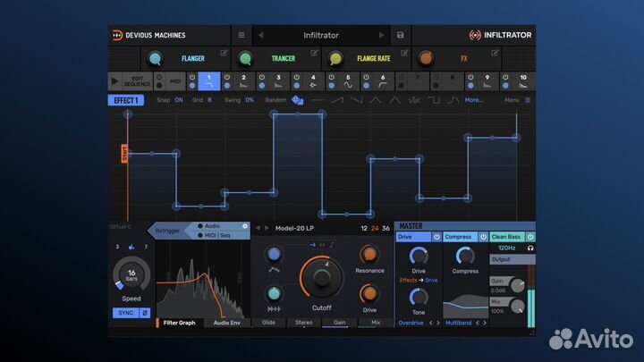Click the SYNC button
Screen dimensions: 644x362
point(126,313)
